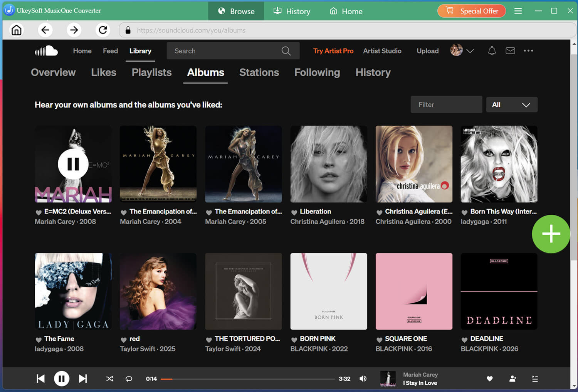Click 'Taylor Swift · 2025' artist text

148,349
